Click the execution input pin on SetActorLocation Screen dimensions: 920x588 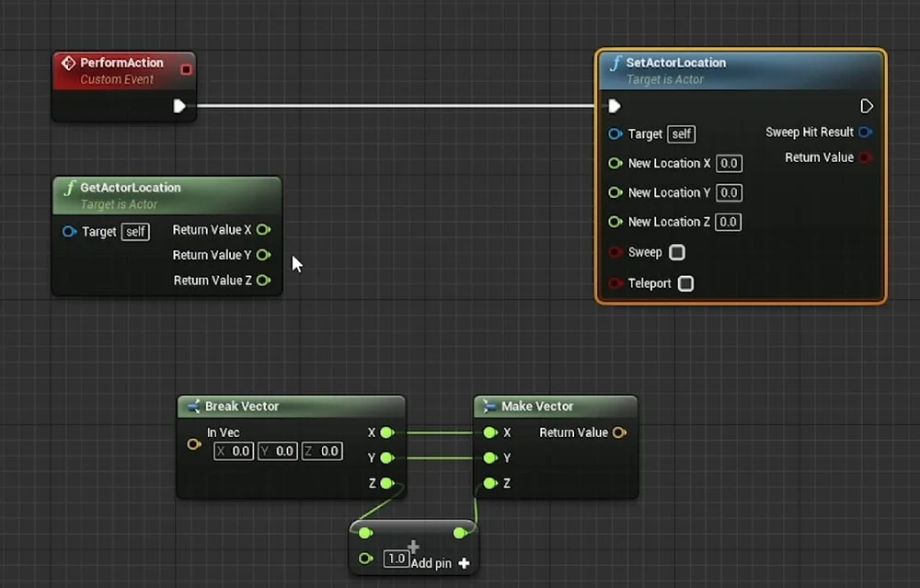tap(614, 106)
